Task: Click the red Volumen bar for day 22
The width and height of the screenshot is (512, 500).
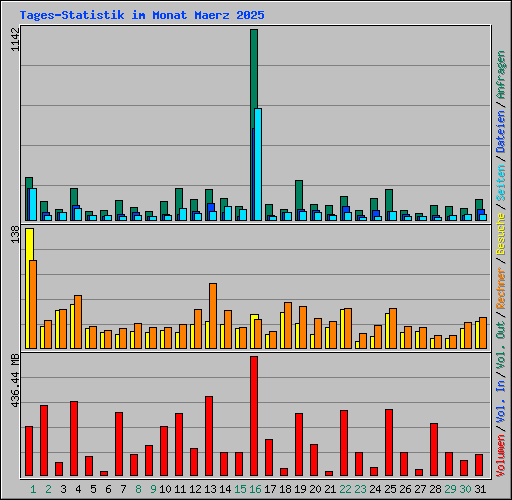Action: click(x=344, y=443)
